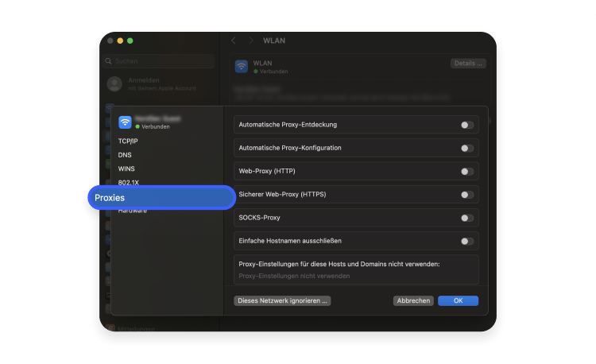The width and height of the screenshot is (596, 364).
Task: Click the WLAN icon in main pane
Action: click(242, 67)
